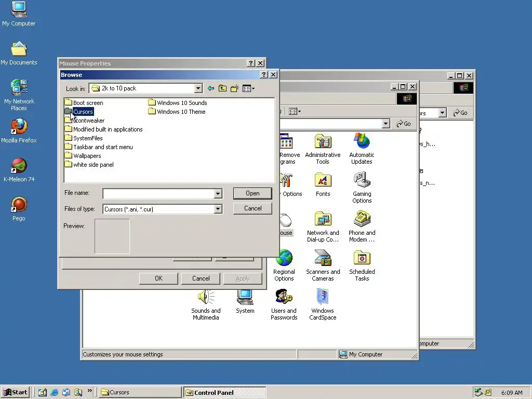
Task: Open Users and Passwords icon
Action: 284,305
